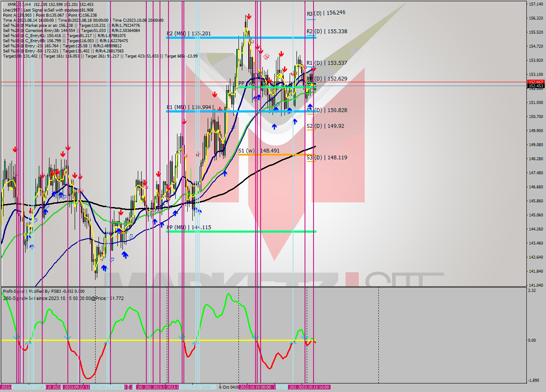The width and height of the screenshot is (546, 392).
Task: Select the 'PP (D) | 152.629' pivot label
Action: 327,79
